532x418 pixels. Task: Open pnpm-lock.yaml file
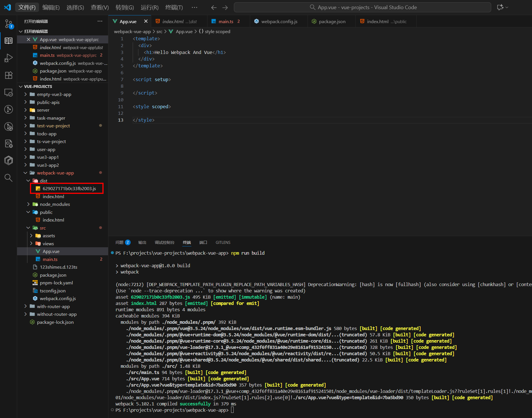(x=56, y=283)
